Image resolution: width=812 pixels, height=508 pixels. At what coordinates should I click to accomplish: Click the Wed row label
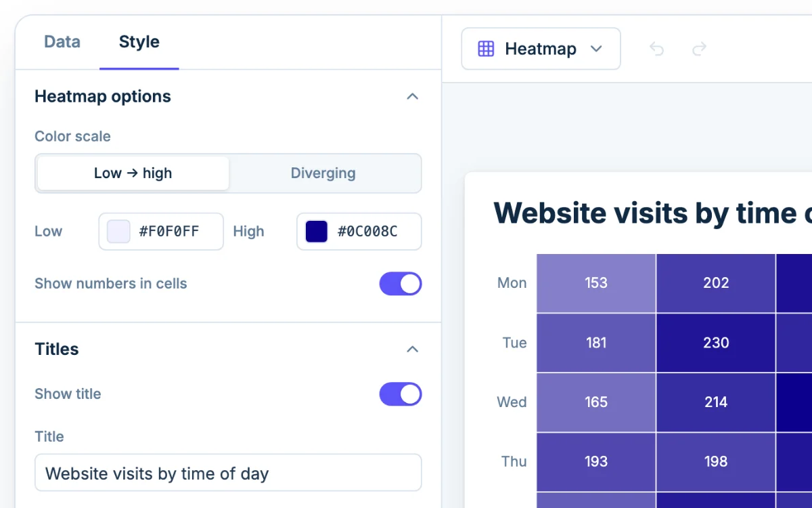tap(512, 402)
